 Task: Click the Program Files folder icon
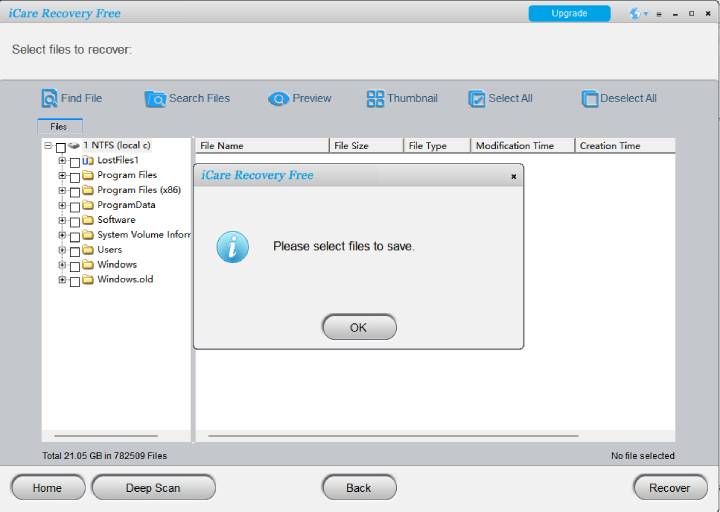tap(88, 175)
